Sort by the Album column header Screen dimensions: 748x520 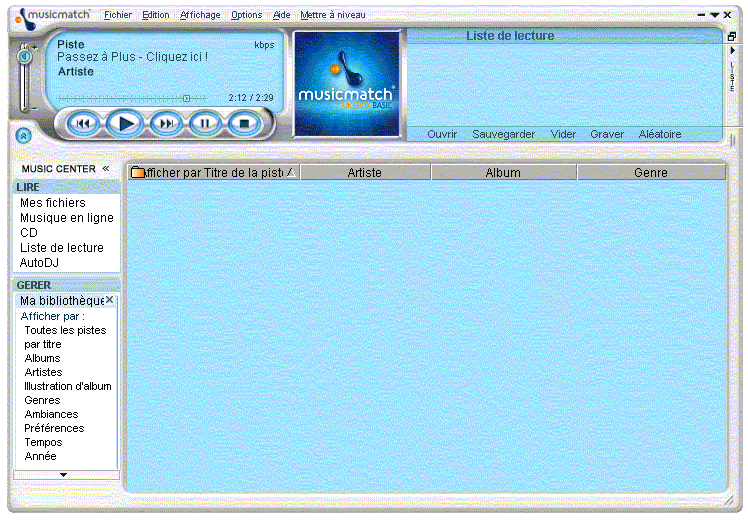point(503,172)
